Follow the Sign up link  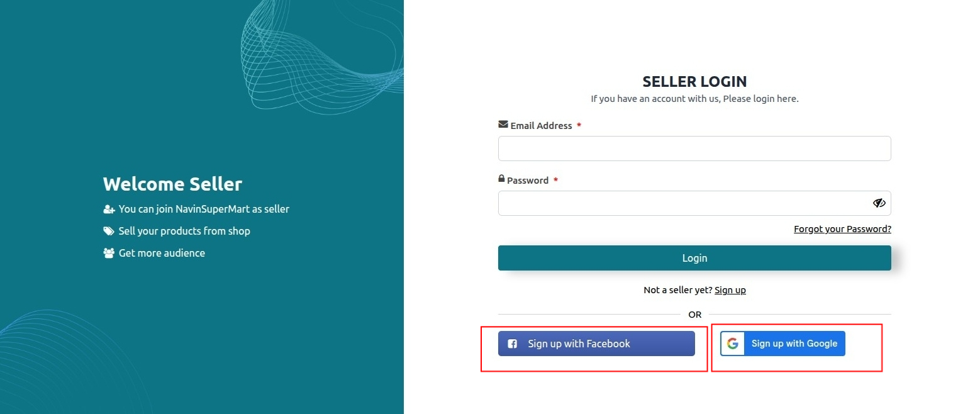coord(730,290)
